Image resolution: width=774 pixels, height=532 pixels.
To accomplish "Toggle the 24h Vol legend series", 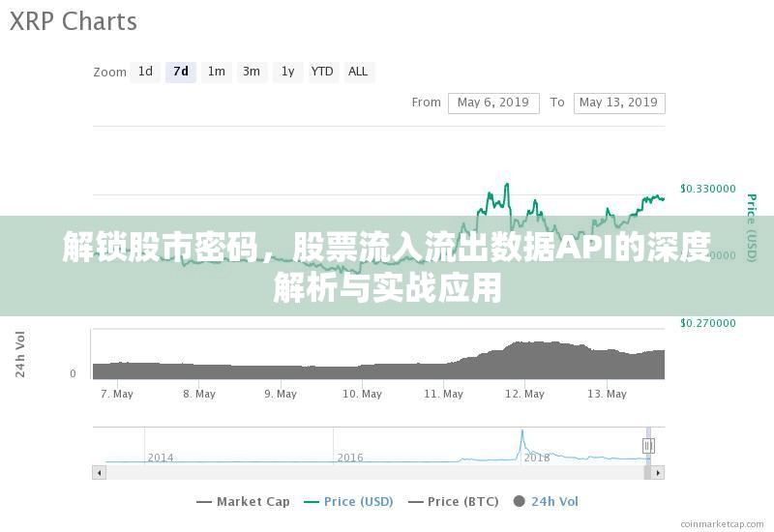I will pos(546,502).
